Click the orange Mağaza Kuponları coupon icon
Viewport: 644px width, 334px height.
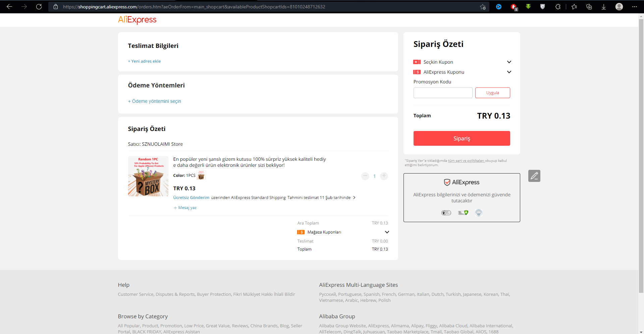point(301,232)
